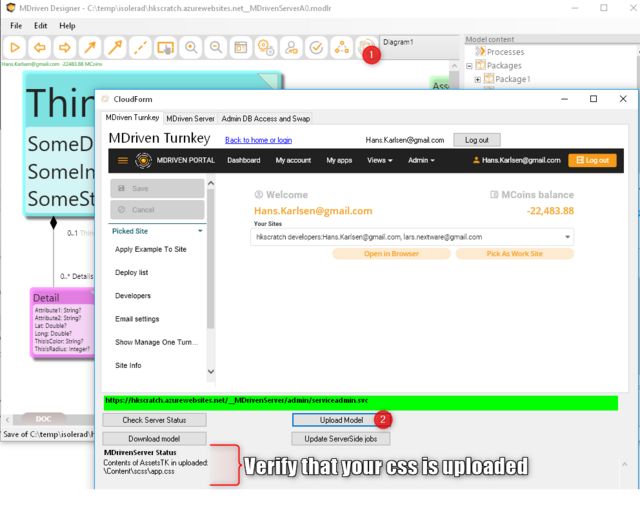Switch to the MDriven Server tab
This screenshot has height=517, width=640.
[190, 119]
